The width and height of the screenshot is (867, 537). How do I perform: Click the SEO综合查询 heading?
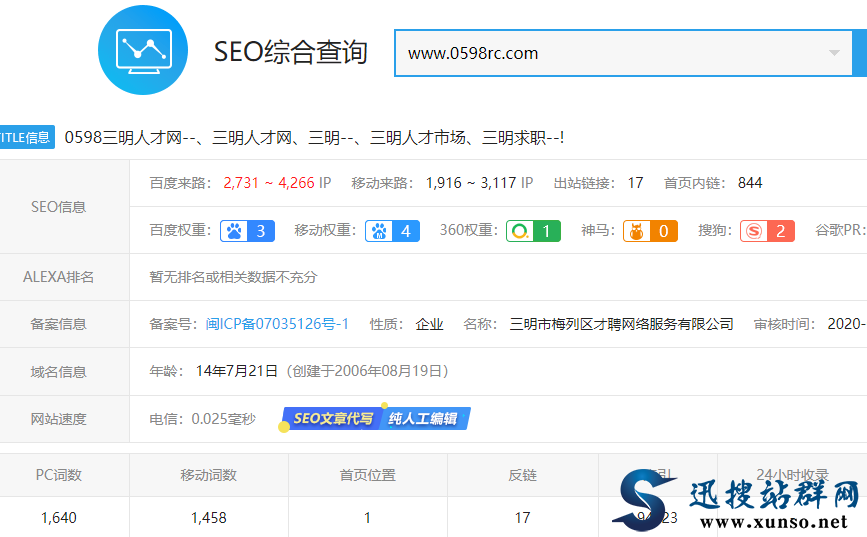(291, 52)
